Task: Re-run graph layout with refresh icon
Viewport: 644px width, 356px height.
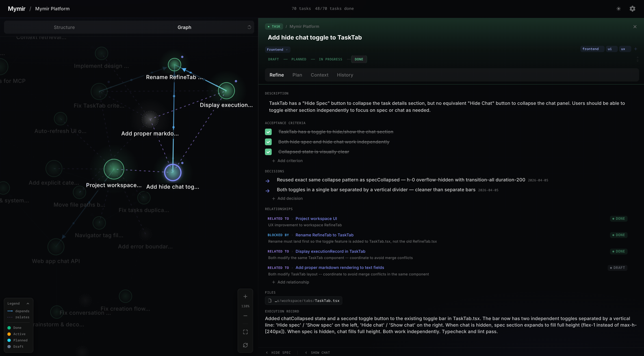Action: click(x=245, y=345)
